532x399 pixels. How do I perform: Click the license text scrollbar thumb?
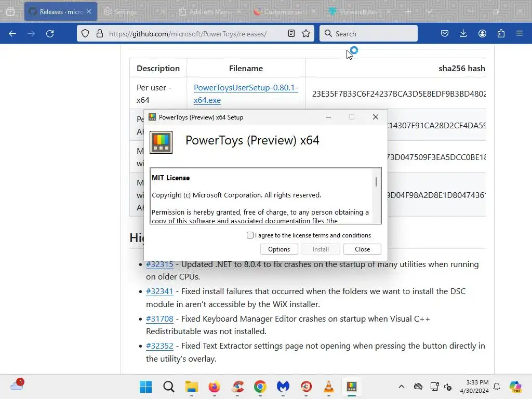[x=376, y=182]
